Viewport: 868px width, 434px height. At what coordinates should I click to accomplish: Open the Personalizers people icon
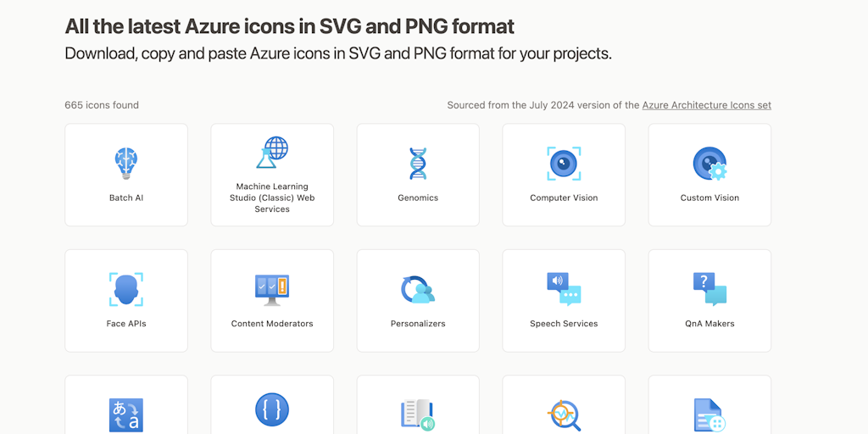click(418, 289)
